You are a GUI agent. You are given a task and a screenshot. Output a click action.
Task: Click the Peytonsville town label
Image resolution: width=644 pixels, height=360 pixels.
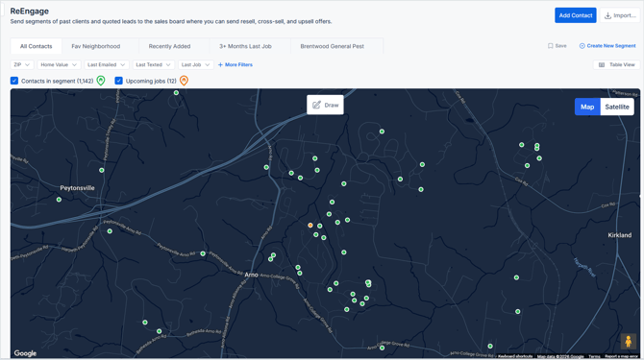[77, 188]
